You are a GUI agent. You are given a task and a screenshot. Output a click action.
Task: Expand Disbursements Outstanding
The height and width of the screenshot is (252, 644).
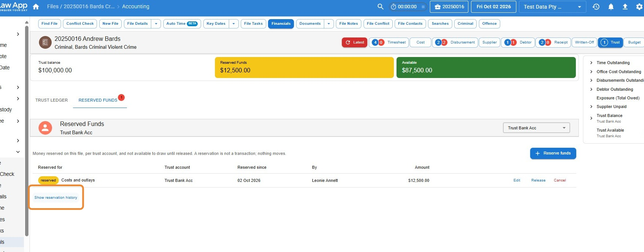click(x=591, y=80)
